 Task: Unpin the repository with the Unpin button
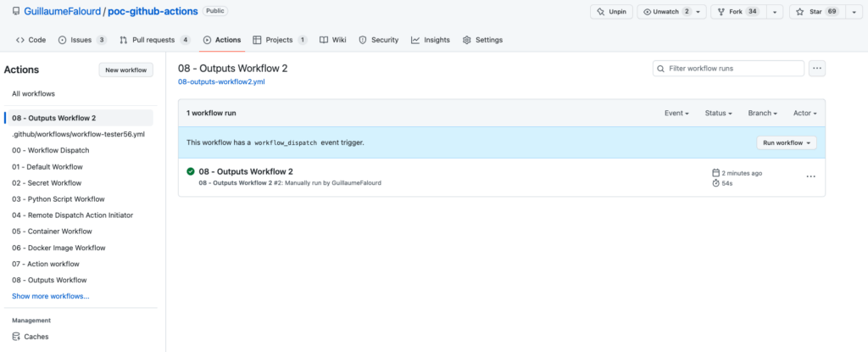611,12
